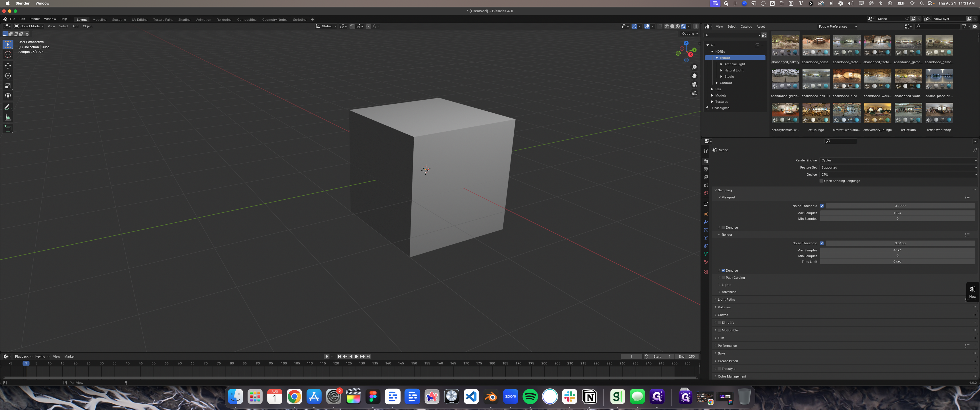Open the Physics properties tab
The width and height of the screenshot is (980, 410).
(706, 238)
